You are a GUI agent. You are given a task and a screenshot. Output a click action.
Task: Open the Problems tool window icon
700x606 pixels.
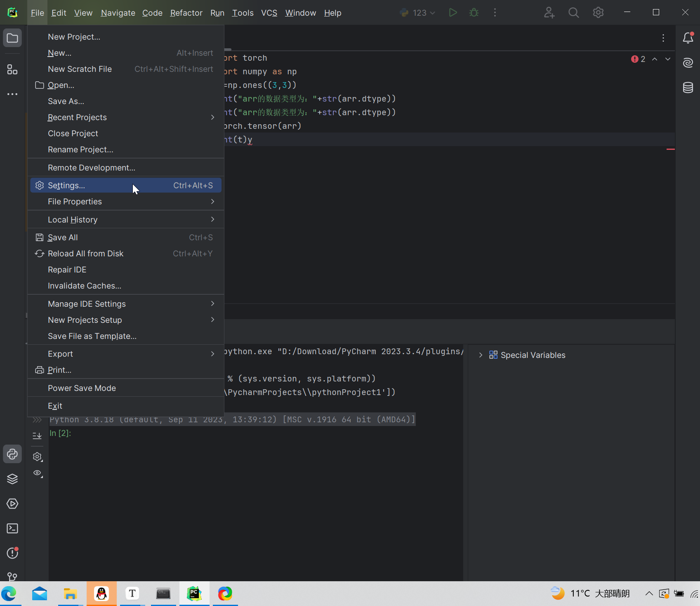(12, 553)
